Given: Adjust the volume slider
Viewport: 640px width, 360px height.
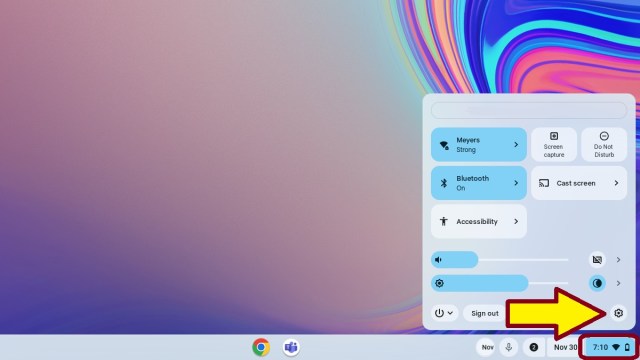Looking at the screenshot, I should click(x=500, y=260).
